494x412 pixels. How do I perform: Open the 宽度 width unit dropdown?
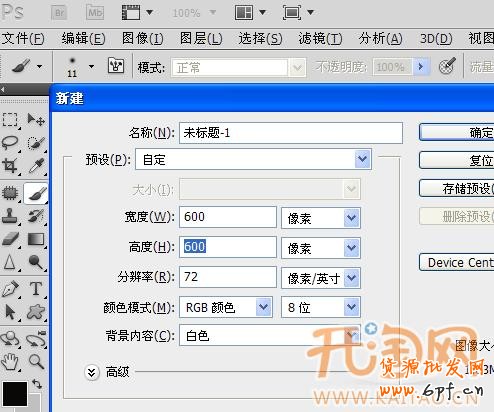coord(321,218)
